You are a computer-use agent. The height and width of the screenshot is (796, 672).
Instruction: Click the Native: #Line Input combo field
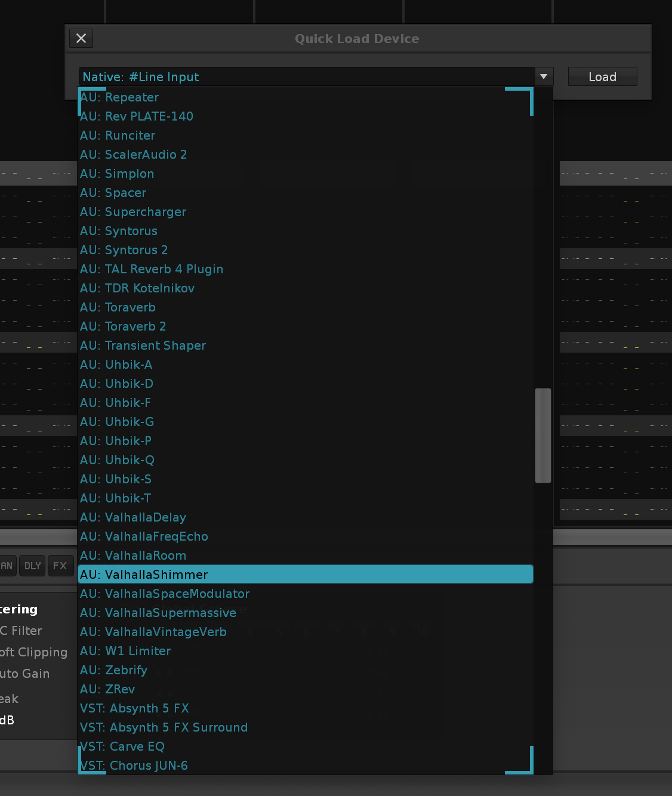307,77
